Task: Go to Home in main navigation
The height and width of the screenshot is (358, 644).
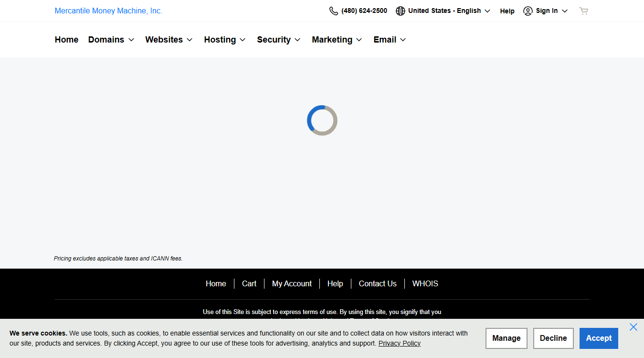Action: click(66, 40)
